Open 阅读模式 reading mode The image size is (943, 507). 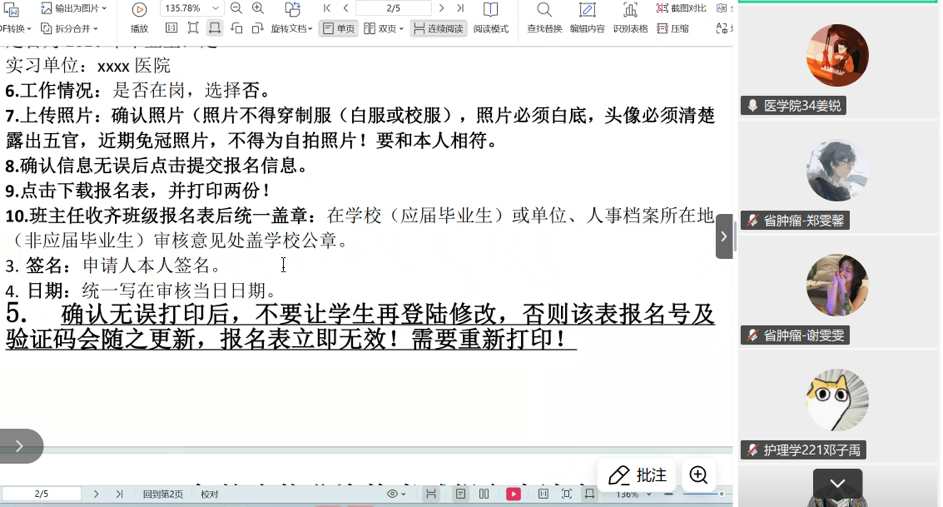click(490, 11)
